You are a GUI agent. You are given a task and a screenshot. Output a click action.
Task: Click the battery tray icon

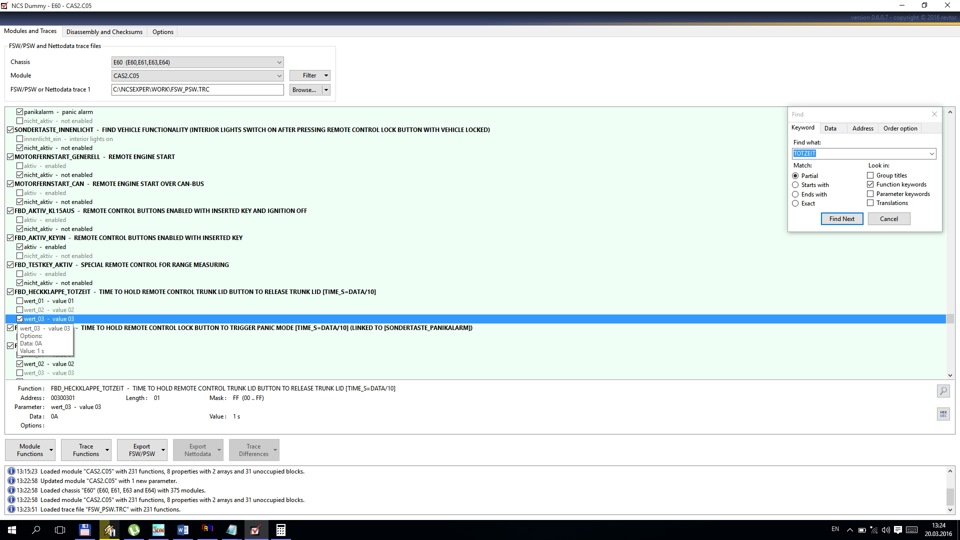pyautogui.click(x=861, y=530)
